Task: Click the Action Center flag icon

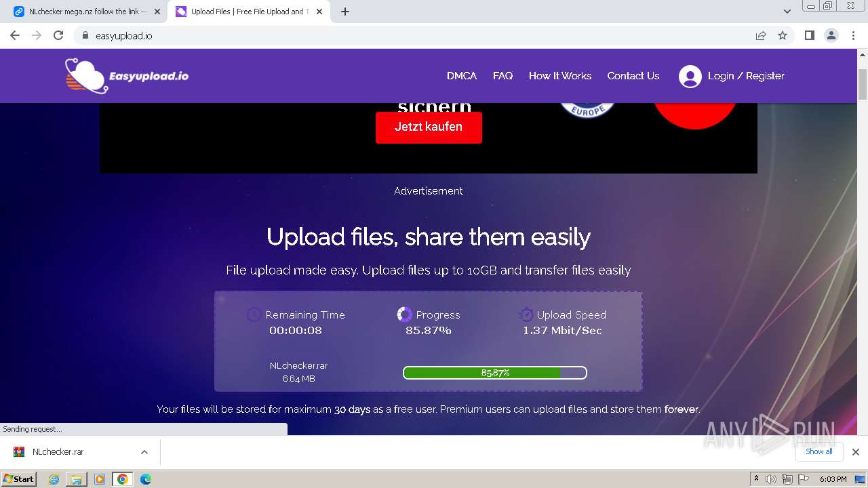Action: click(802, 479)
